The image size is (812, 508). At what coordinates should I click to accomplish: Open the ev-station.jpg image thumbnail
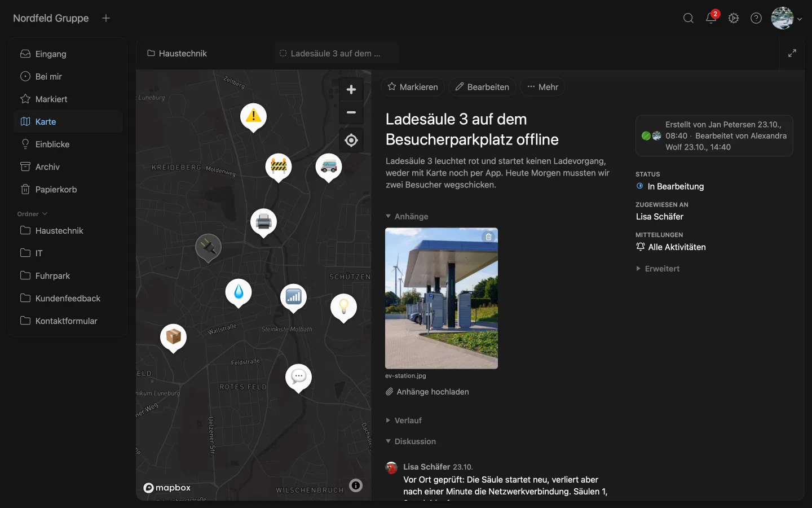[442, 298]
